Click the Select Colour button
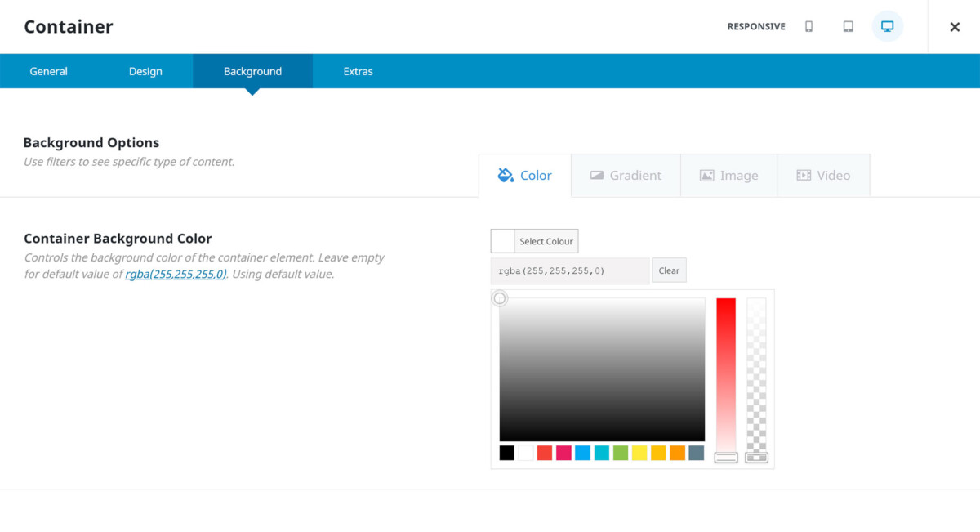980x532 pixels. pos(546,240)
